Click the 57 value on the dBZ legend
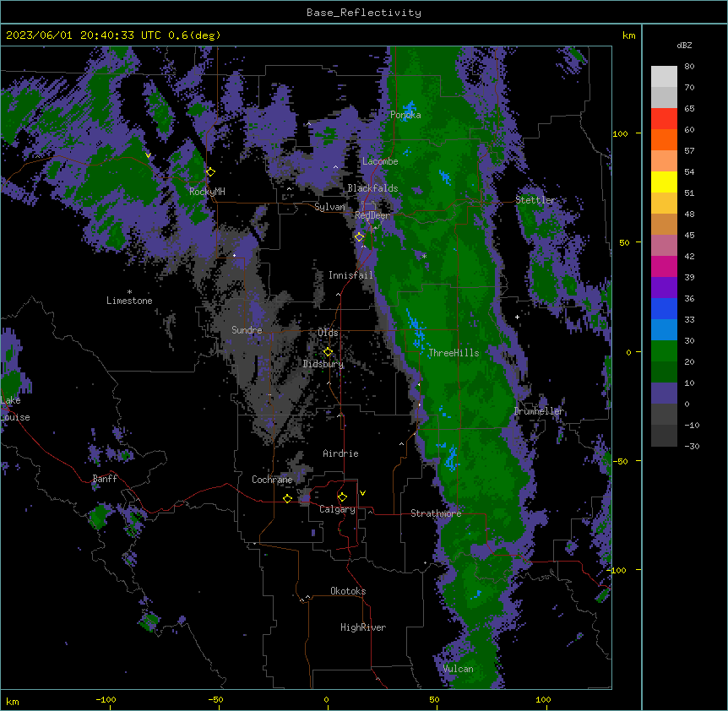 point(689,151)
